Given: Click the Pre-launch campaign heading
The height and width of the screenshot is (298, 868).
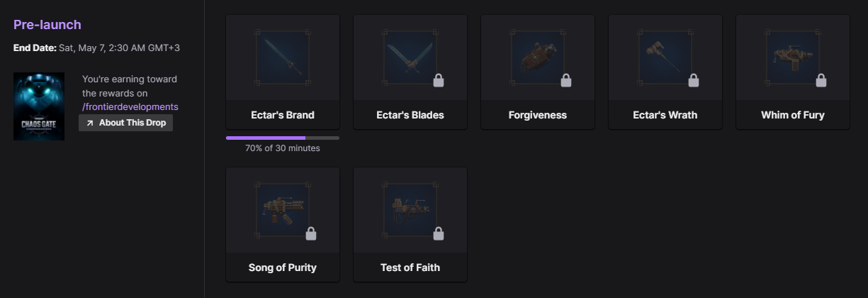Looking at the screenshot, I should [47, 25].
